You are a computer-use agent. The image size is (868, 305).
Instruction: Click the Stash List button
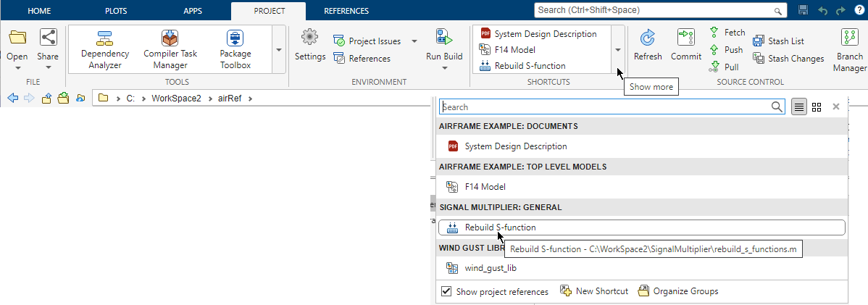point(779,41)
